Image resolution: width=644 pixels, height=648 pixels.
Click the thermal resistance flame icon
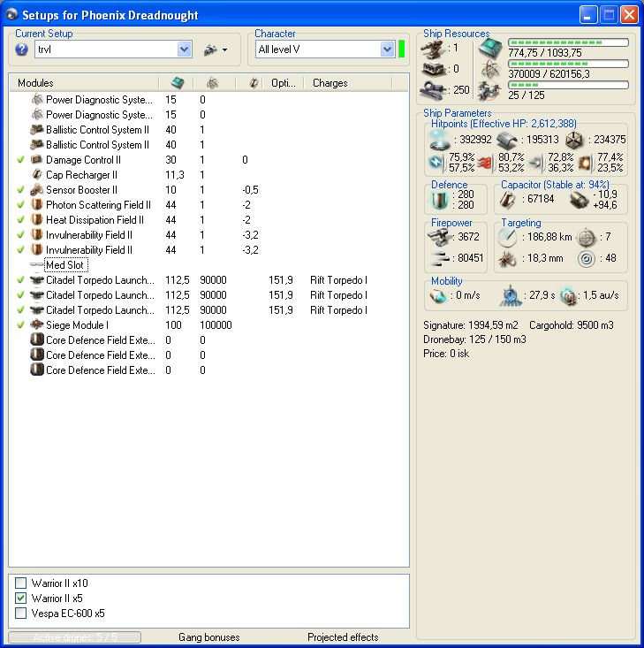coord(487,163)
